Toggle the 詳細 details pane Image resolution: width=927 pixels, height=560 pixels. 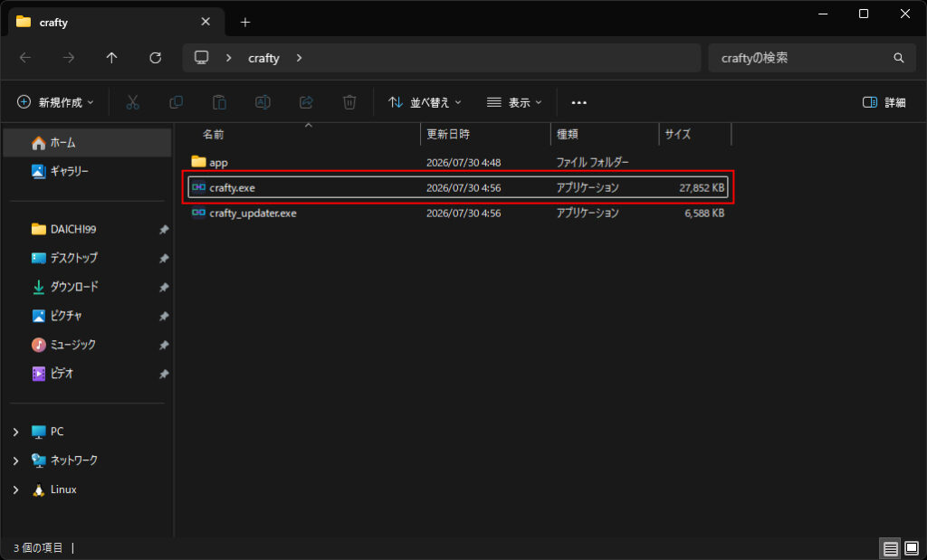(x=884, y=102)
